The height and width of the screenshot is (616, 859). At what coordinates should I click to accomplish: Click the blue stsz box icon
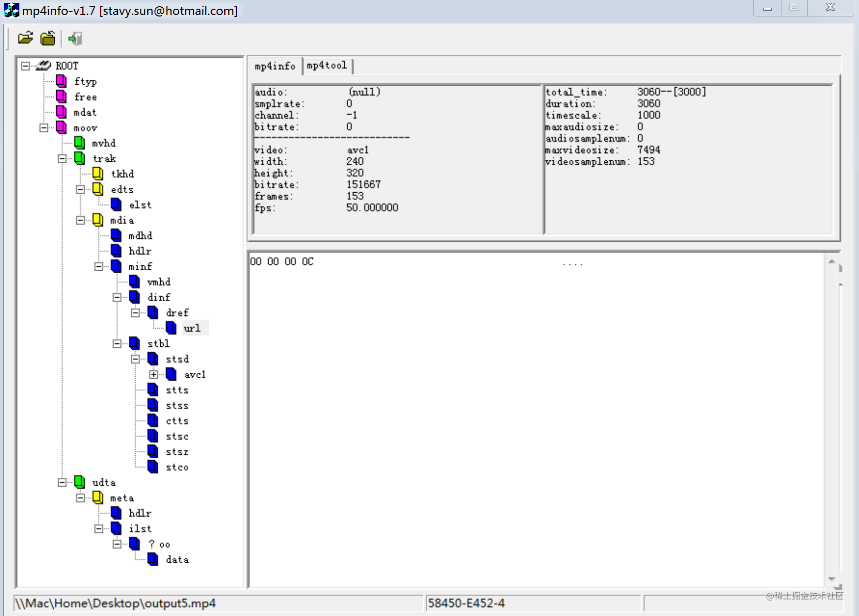(x=153, y=452)
